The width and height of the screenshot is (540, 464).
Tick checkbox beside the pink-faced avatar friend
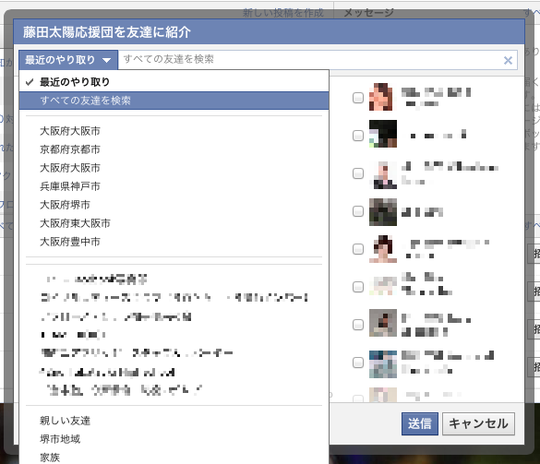point(358,97)
